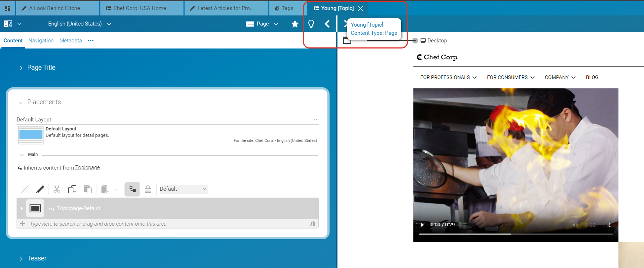Click the create new content icon
The height and width of the screenshot is (268, 644).
[105, 189]
